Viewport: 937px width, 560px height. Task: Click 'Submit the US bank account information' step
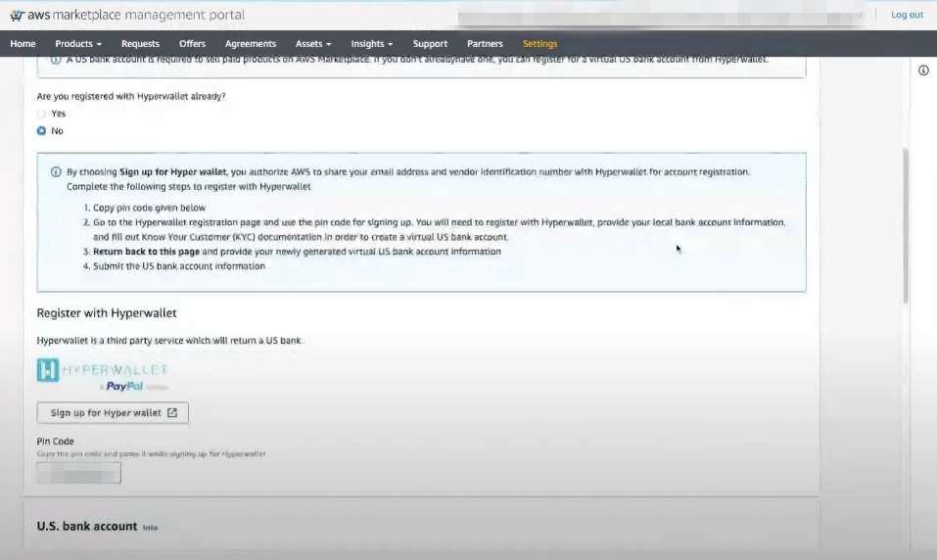[178, 266]
